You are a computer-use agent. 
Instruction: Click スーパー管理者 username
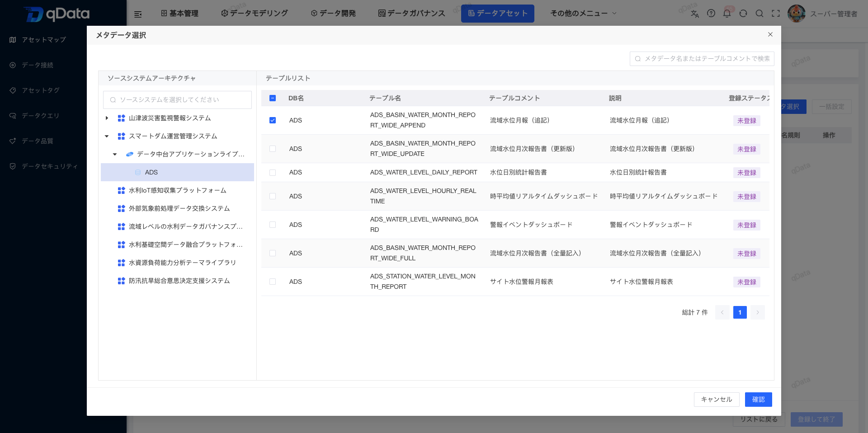pos(834,14)
